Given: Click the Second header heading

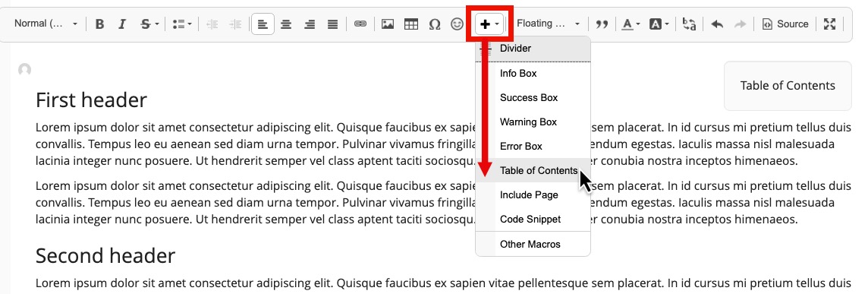Looking at the screenshot, I should point(105,256).
